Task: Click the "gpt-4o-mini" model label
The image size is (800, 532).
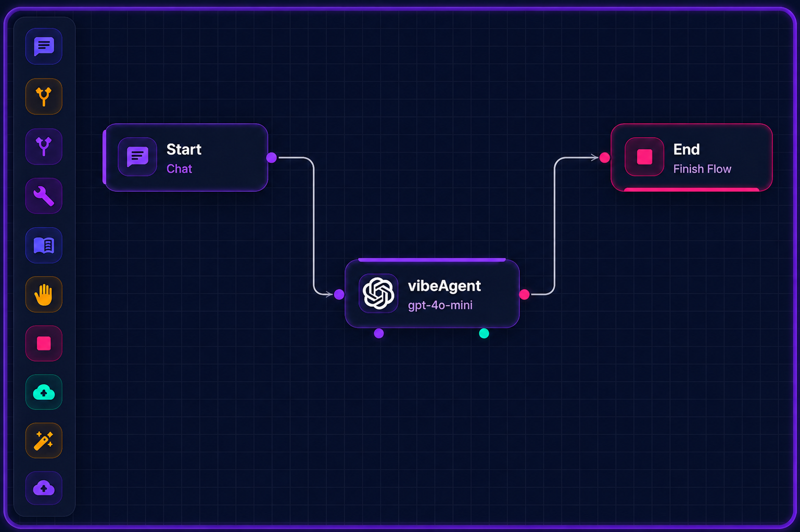Action: tap(440, 305)
